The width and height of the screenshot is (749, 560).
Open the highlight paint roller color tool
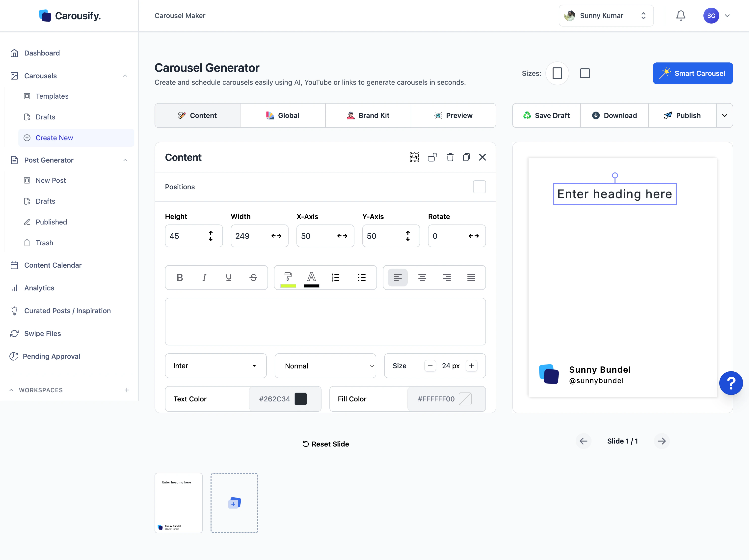288,279
